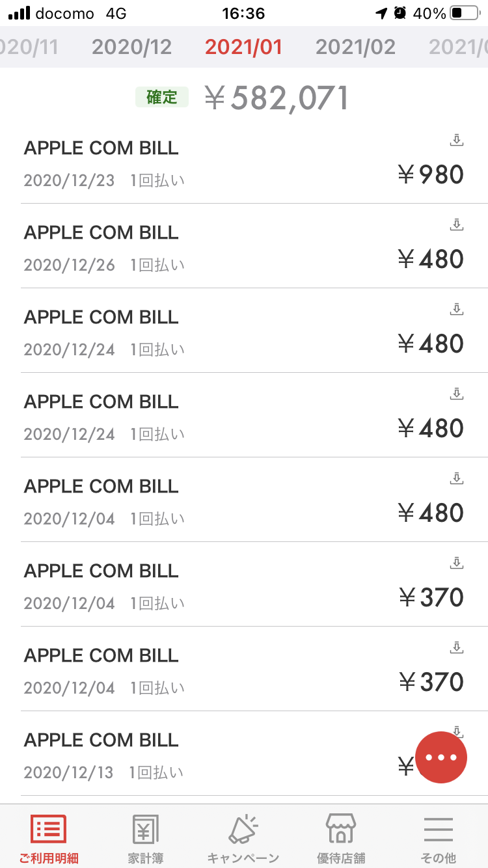Switch to the 2021/02 billing month
488x868 pixels.
click(355, 47)
